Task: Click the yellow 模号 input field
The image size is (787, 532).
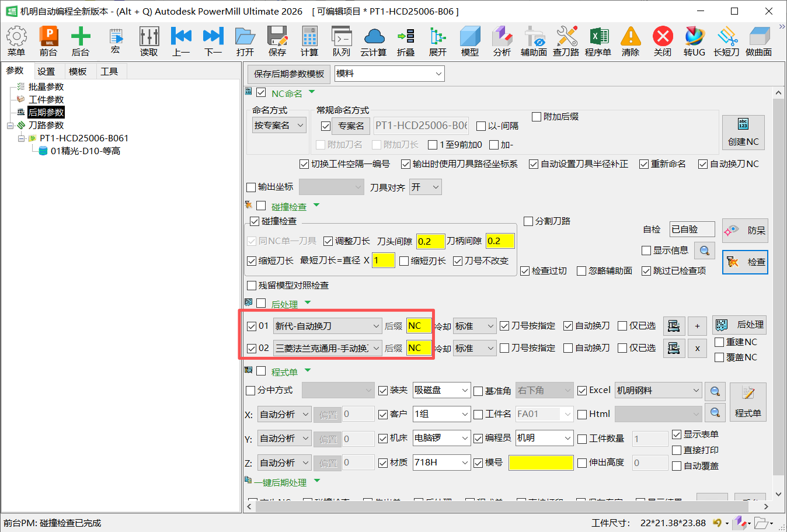Action: pos(541,463)
